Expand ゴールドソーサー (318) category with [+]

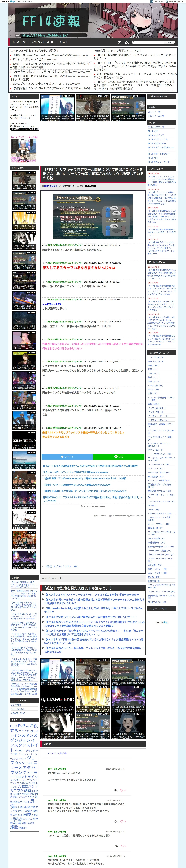(x=173, y=555)
